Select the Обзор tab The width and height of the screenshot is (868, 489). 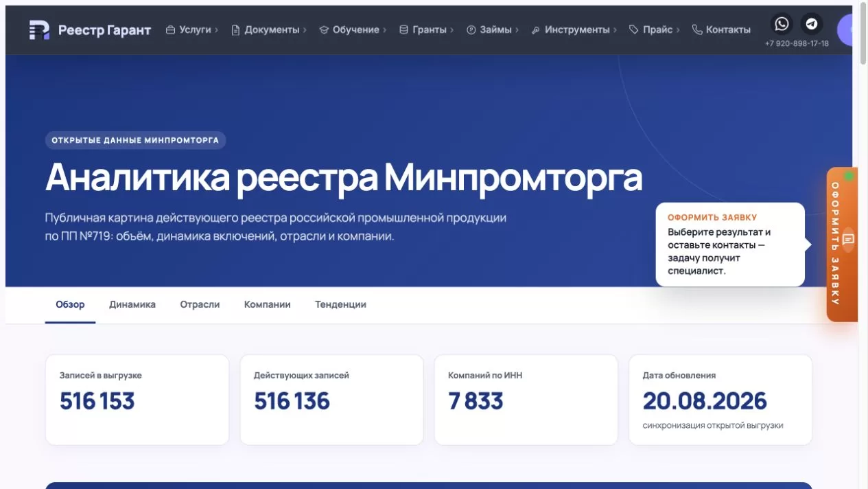[70, 304]
